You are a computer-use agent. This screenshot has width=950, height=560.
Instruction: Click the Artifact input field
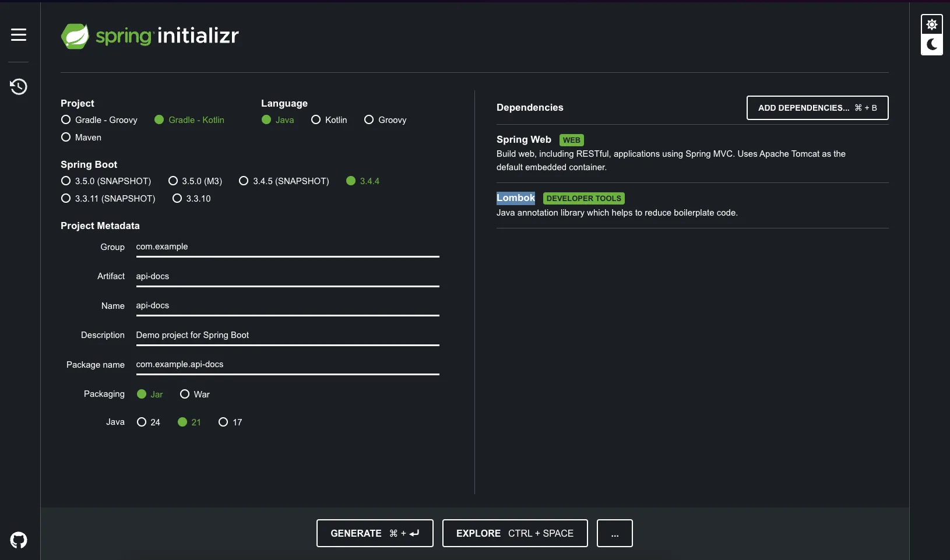pos(287,277)
